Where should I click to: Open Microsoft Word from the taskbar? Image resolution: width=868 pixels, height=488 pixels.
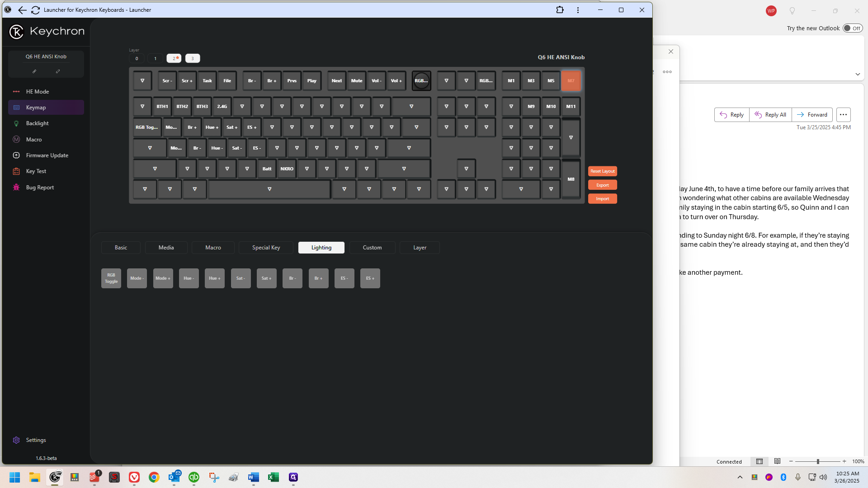pos(253,477)
